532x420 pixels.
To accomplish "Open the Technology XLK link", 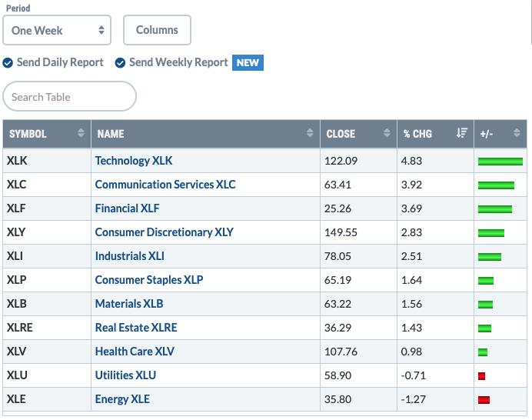I will point(134,161).
